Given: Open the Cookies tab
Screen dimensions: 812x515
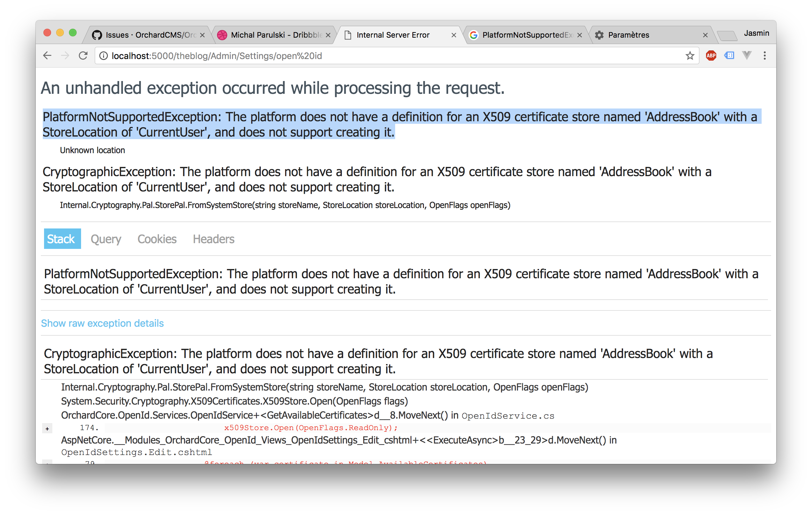Looking at the screenshot, I should point(157,239).
